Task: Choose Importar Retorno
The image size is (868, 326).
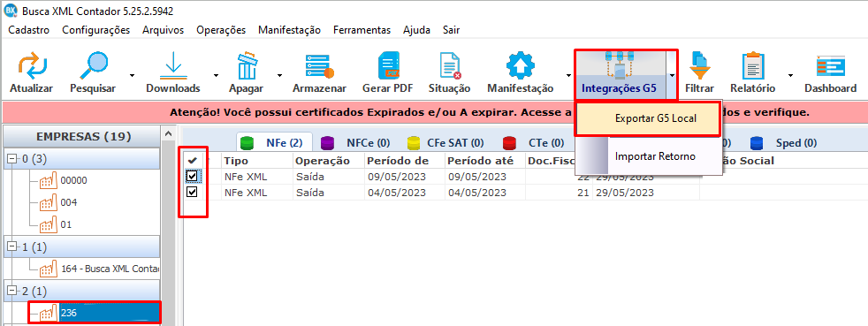Action: coord(648,156)
